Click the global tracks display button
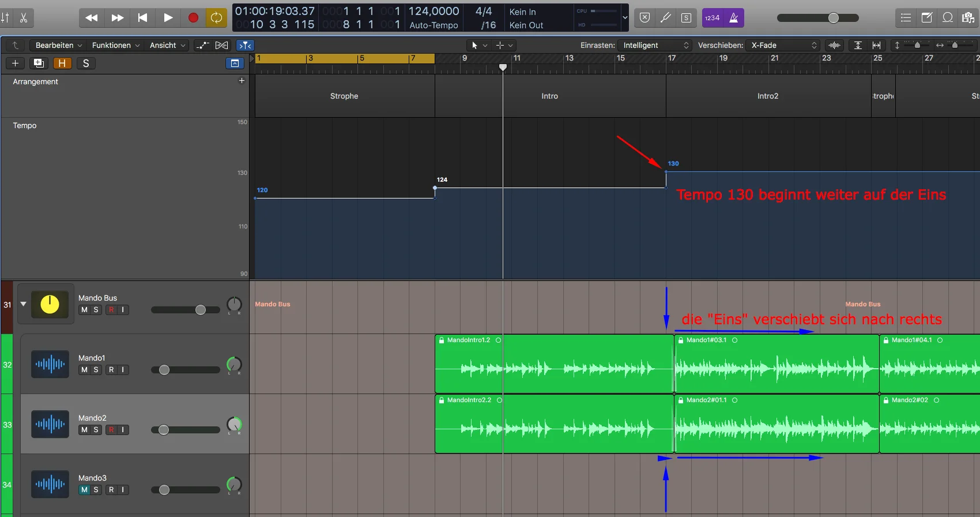 point(235,63)
